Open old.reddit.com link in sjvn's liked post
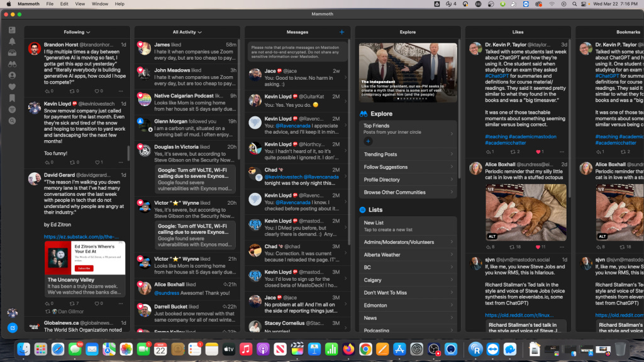 [519, 315]
